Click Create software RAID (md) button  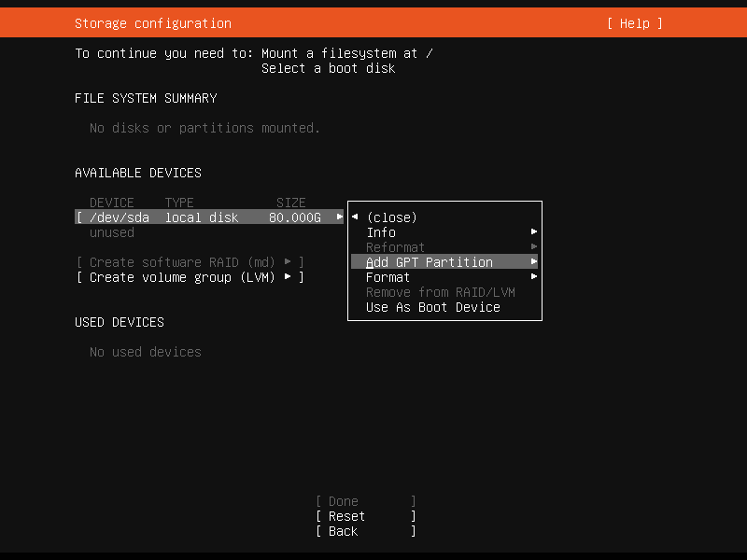[190, 262]
